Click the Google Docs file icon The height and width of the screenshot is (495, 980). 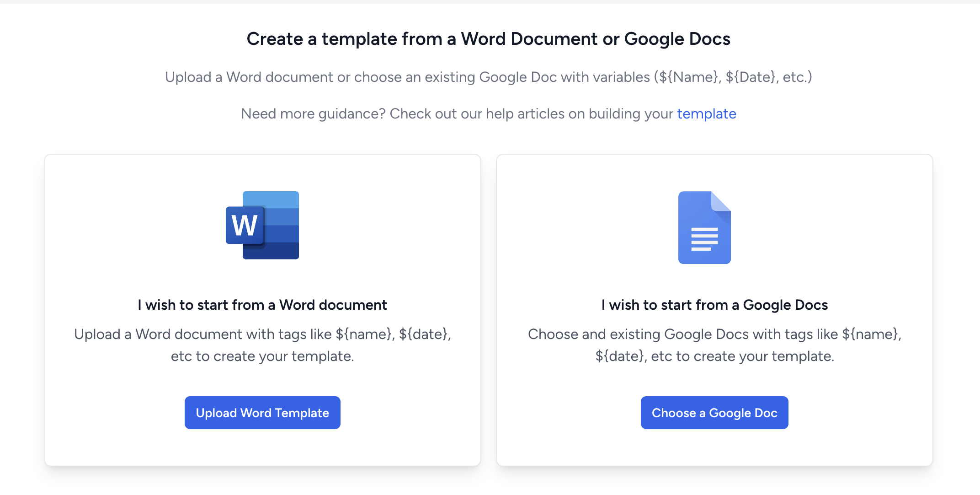704,227
